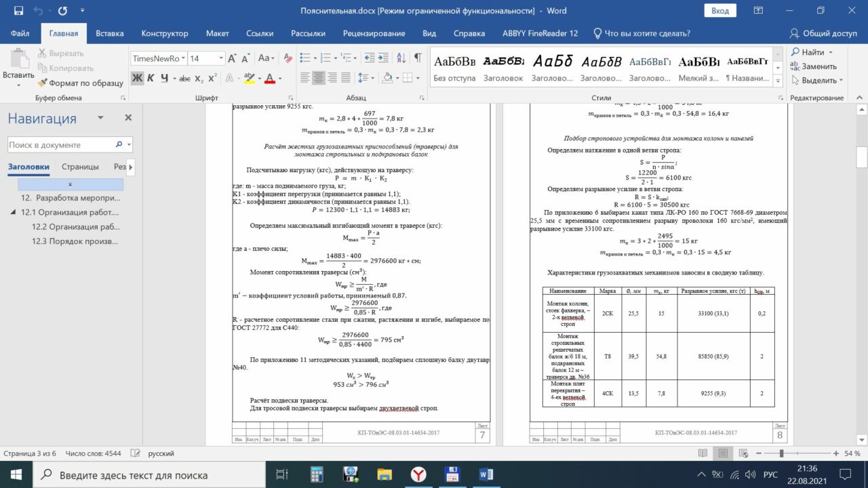868x488 pixels.
Task: Open the font color red A picker
Action: click(270, 78)
